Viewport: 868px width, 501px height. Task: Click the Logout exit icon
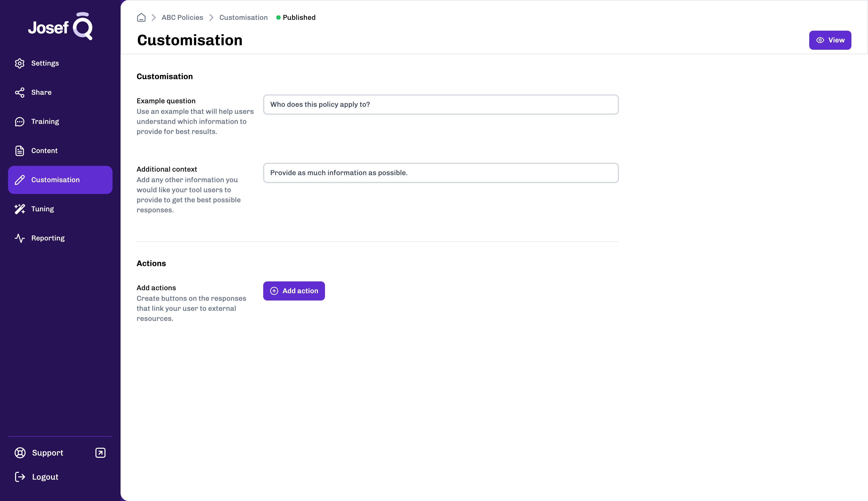[x=20, y=477]
